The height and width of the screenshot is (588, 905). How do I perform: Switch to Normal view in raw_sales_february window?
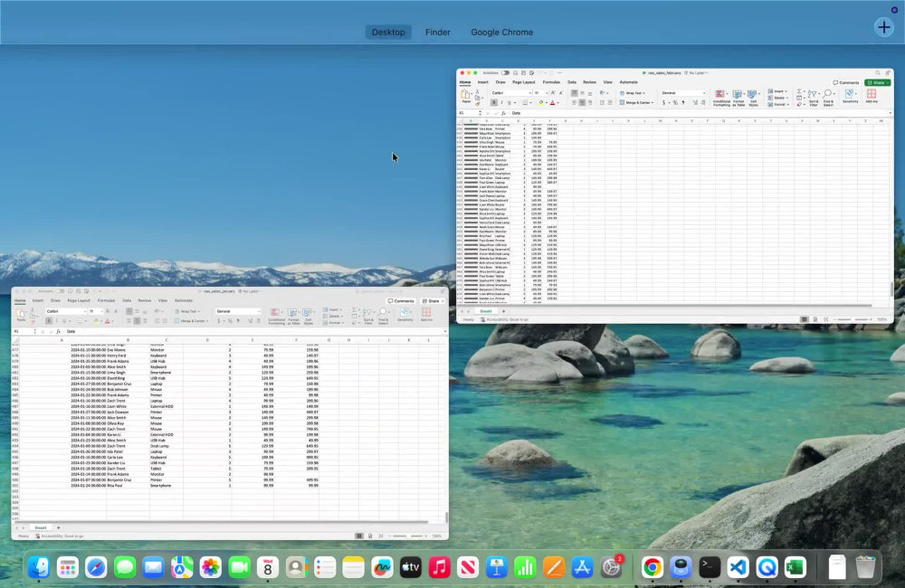point(804,319)
